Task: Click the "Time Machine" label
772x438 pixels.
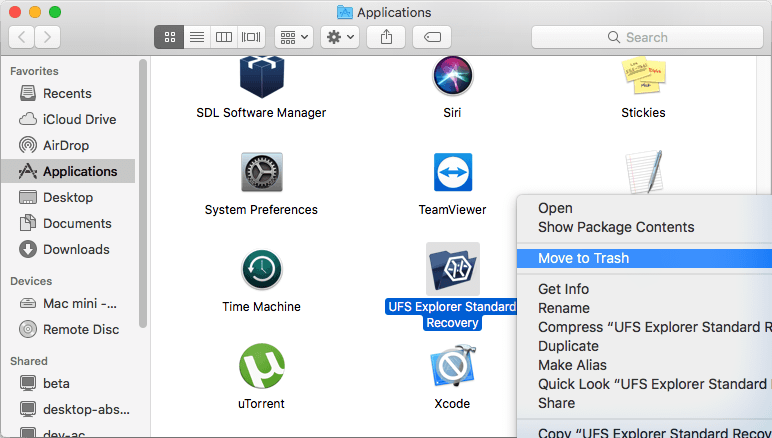Action: click(x=261, y=307)
